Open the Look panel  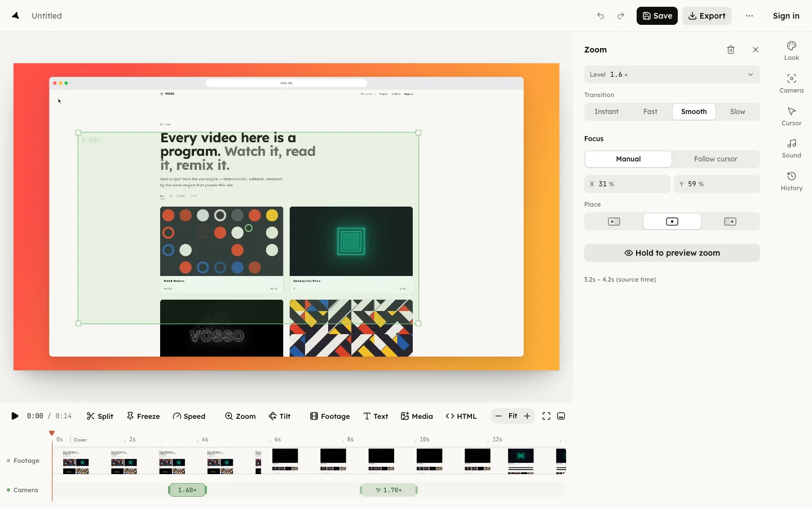tap(792, 51)
